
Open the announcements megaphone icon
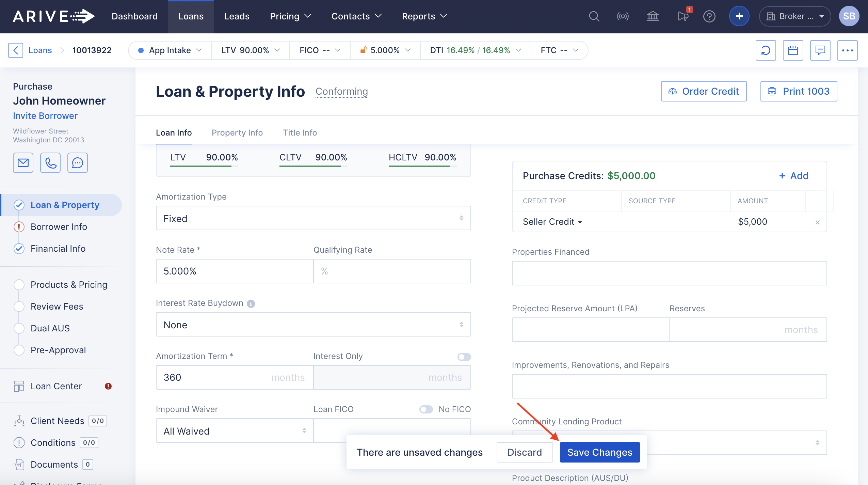683,16
